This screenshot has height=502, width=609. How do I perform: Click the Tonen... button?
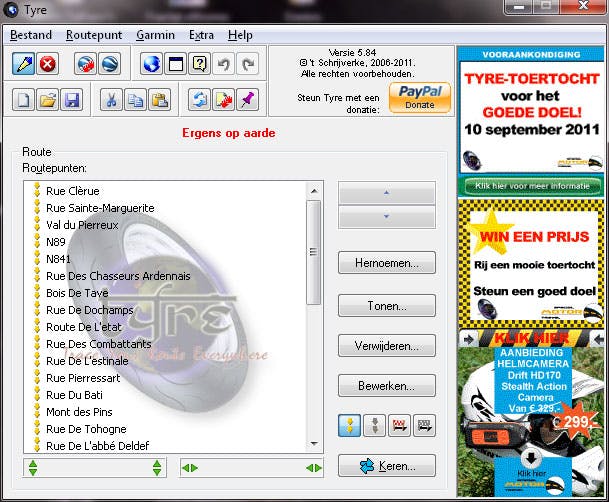point(387,306)
